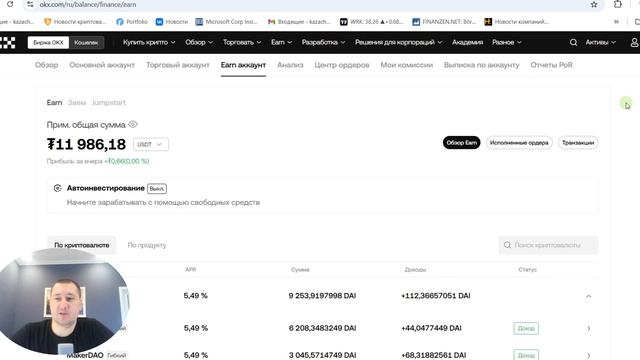Click the Автоинвестирование icon
Screen dimensions: 640x360
tap(58, 188)
